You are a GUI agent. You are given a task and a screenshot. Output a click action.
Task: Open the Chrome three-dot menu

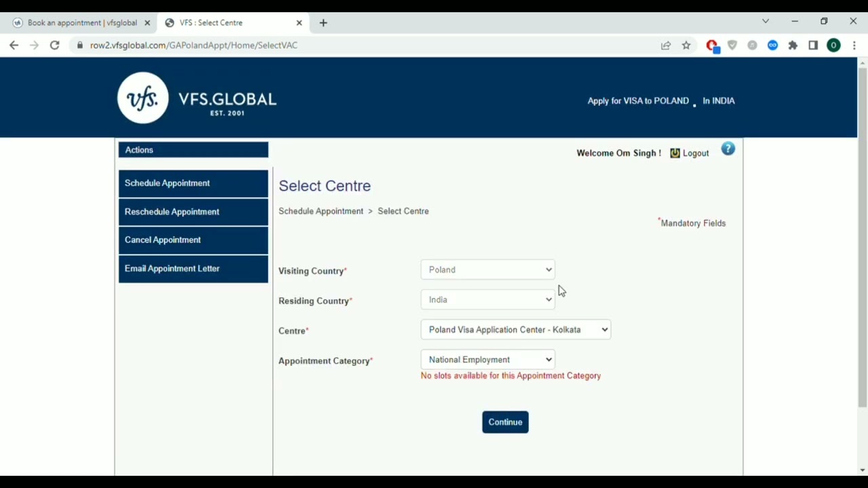(x=854, y=45)
